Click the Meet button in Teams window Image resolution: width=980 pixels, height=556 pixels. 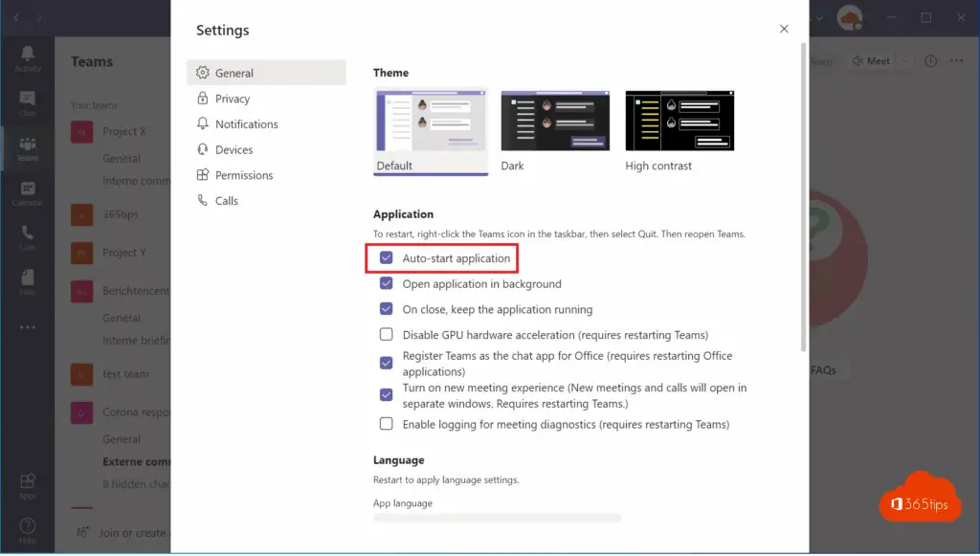click(x=871, y=60)
